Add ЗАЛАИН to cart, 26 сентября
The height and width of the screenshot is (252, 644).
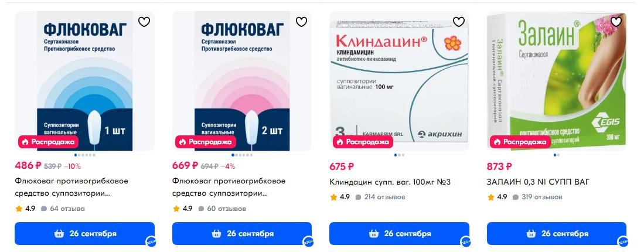pyautogui.click(x=557, y=233)
